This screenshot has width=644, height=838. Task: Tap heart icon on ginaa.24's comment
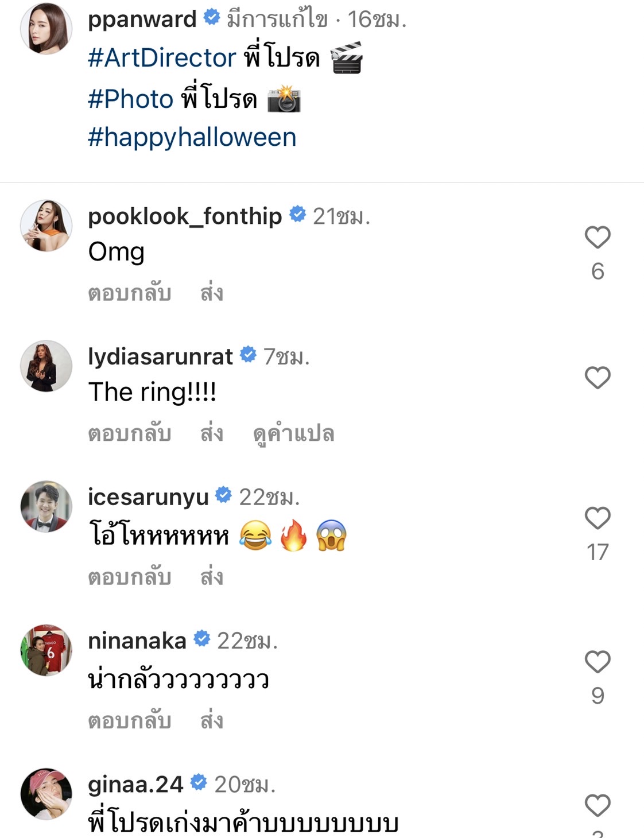point(597,805)
